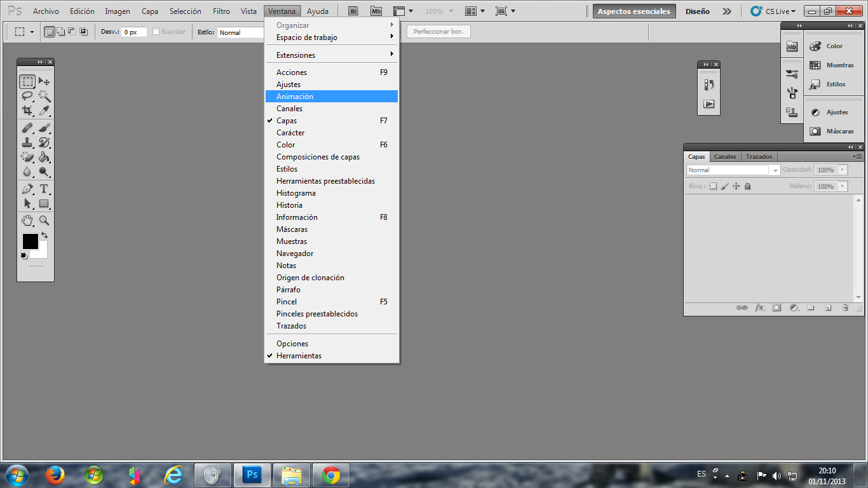Toggle the Capas panel via the menu checkmark
This screenshot has height=488, width=868.
[x=286, y=120]
